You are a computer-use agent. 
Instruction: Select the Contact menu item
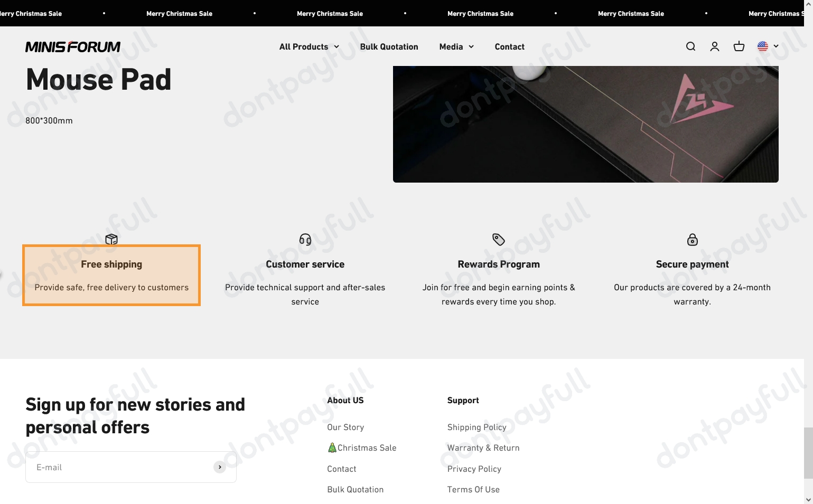click(509, 46)
